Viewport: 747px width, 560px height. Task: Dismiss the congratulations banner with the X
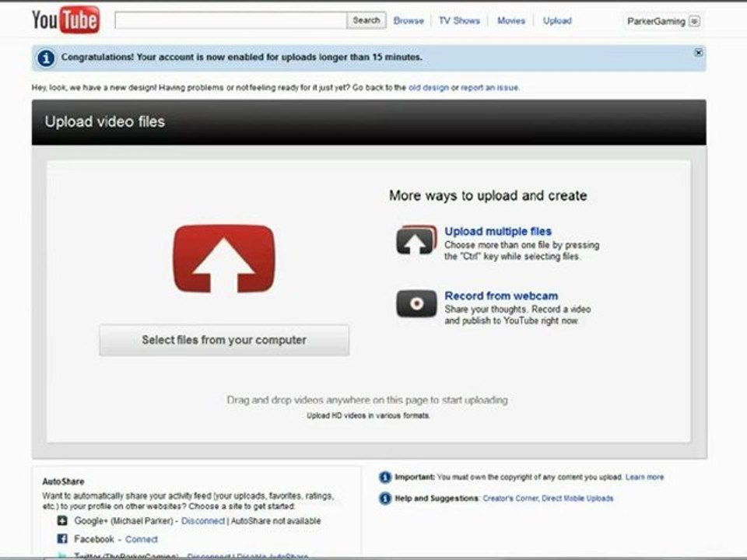(699, 52)
